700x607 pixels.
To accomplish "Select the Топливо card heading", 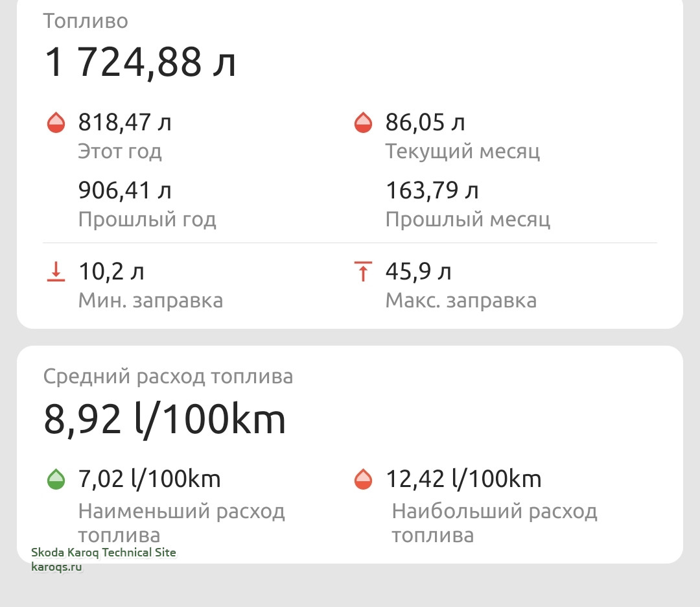I will (86, 21).
